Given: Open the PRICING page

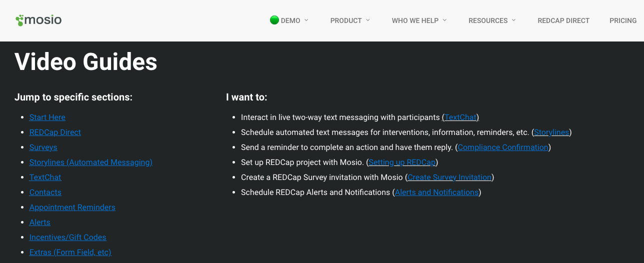Looking at the screenshot, I should [x=623, y=20].
